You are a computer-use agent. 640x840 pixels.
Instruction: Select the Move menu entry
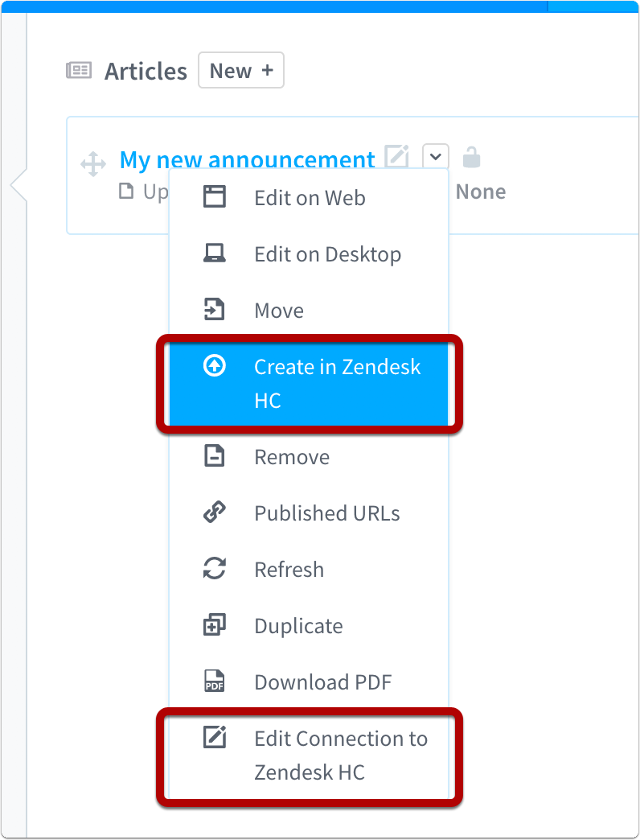(309, 311)
